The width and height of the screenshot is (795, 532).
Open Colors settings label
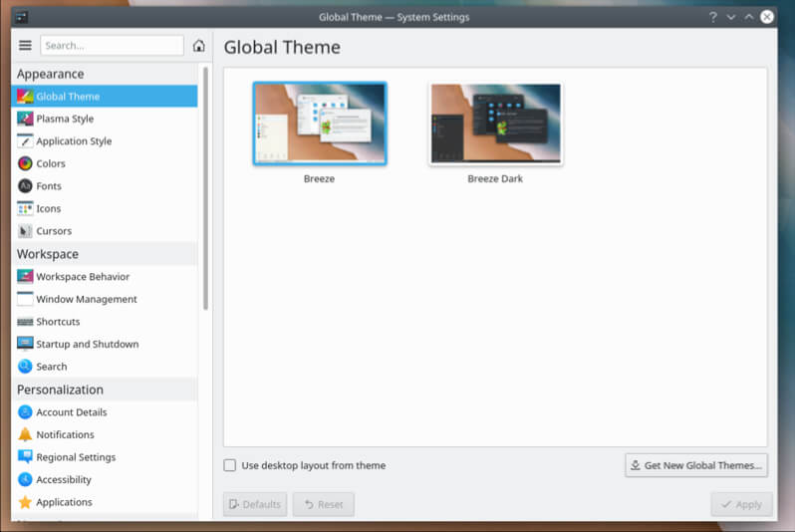pos(51,163)
